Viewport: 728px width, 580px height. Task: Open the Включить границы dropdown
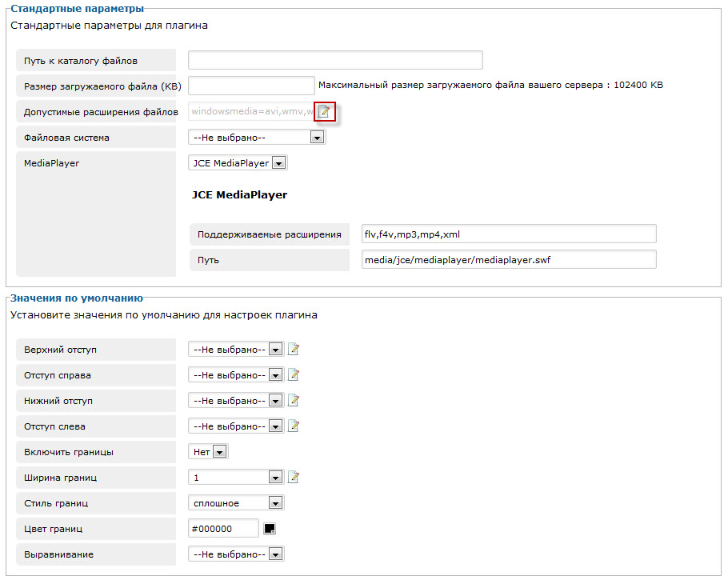click(x=208, y=451)
